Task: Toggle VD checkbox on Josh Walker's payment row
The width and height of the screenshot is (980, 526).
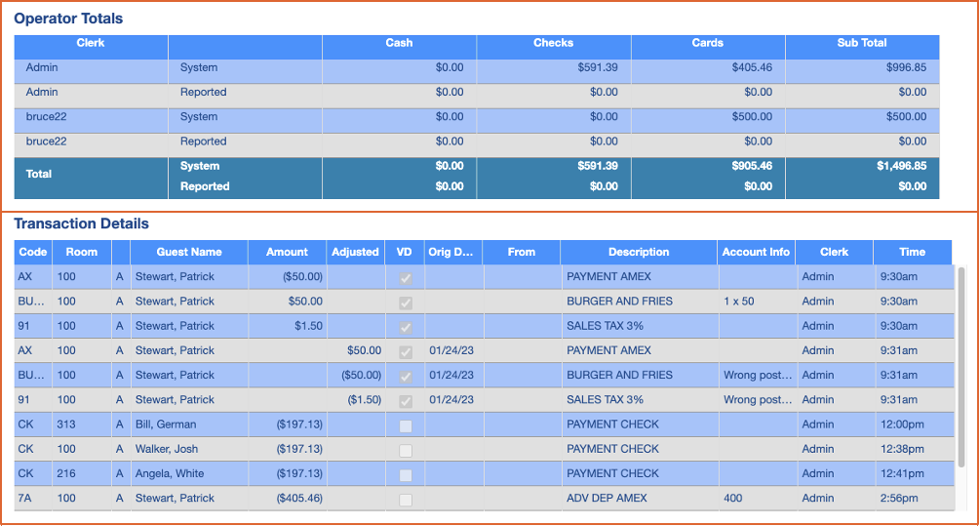Action: tap(406, 450)
